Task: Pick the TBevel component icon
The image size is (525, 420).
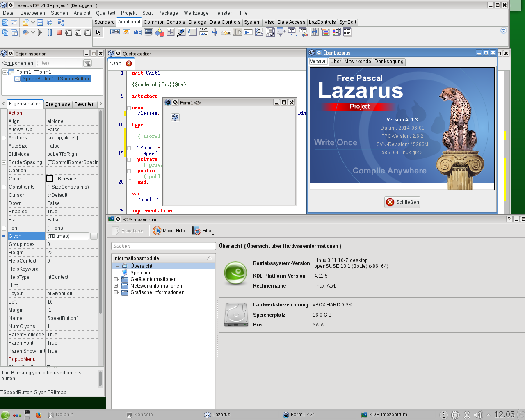Action: (171, 32)
